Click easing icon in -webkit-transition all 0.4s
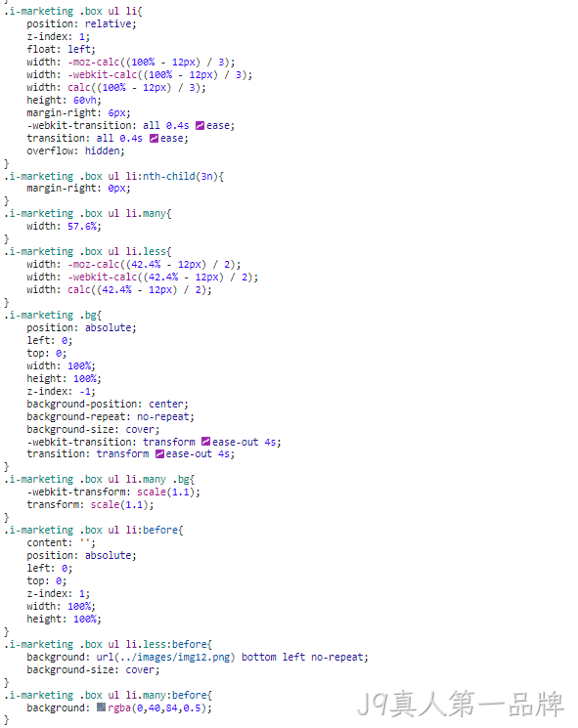 pyautogui.click(x=200, y=125)
